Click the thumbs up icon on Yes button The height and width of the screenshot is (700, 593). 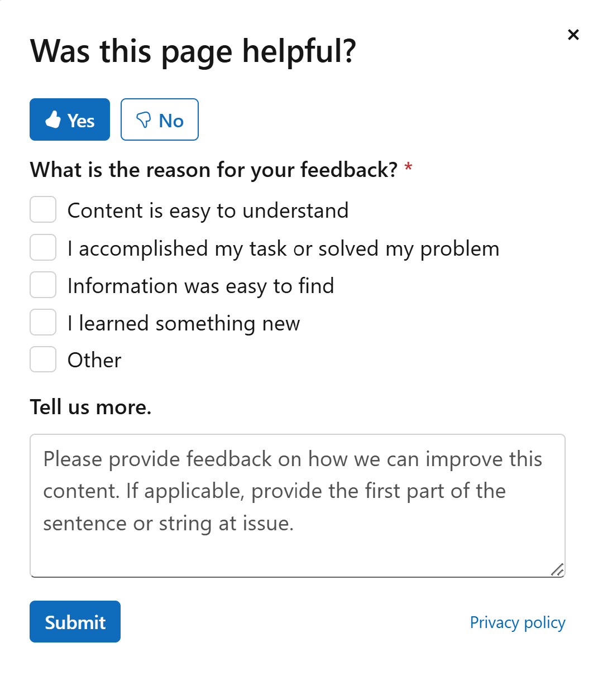pyautogui.click(x=53, y=119)
